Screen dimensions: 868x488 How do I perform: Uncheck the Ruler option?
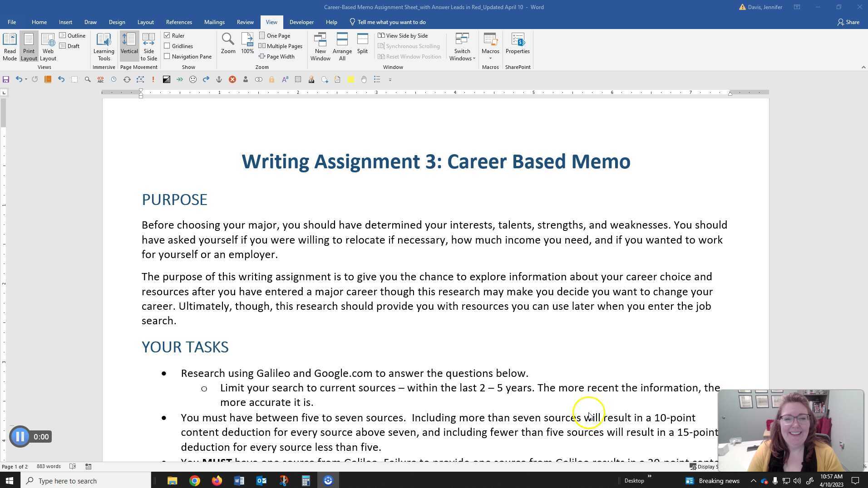pyautogui.click(x=167, y=35)
